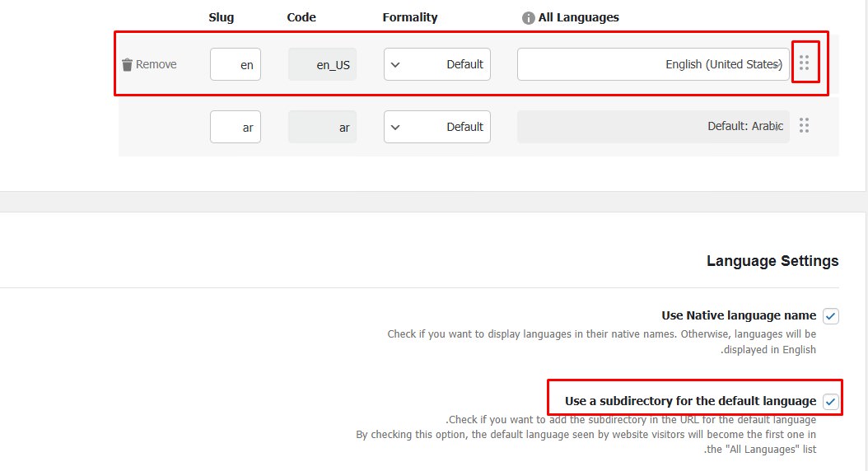This screenshot has width=868, height=471.
Task: Click the Language Settings section heading
Action: 772,261
